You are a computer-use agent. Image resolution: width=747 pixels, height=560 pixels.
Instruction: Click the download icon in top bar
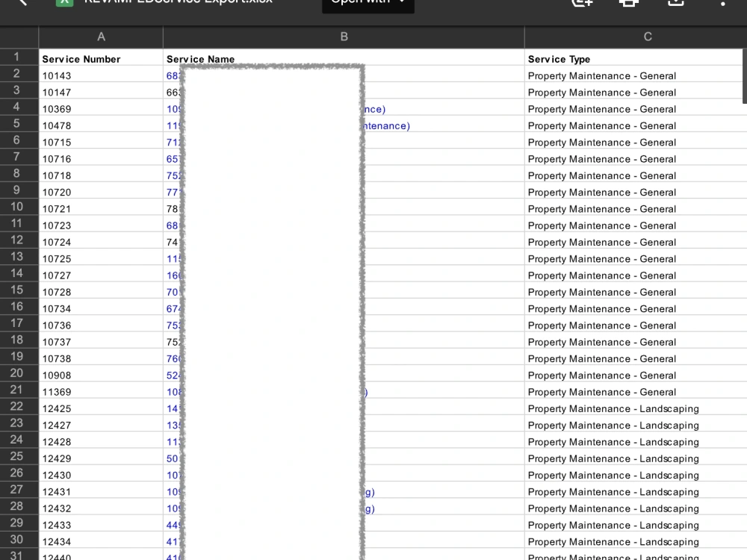[x=675, y=2]
